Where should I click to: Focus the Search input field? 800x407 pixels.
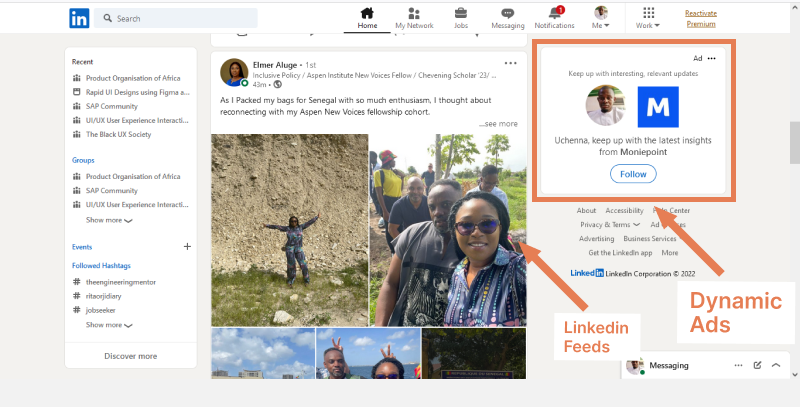(x=176, y=18)
